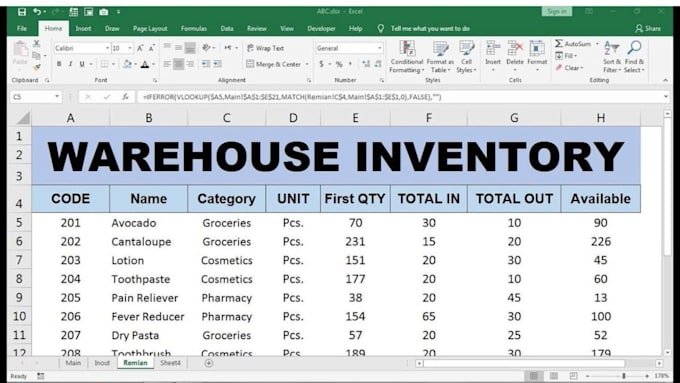Switch to Normal view in status bar

tap(534, 376)
